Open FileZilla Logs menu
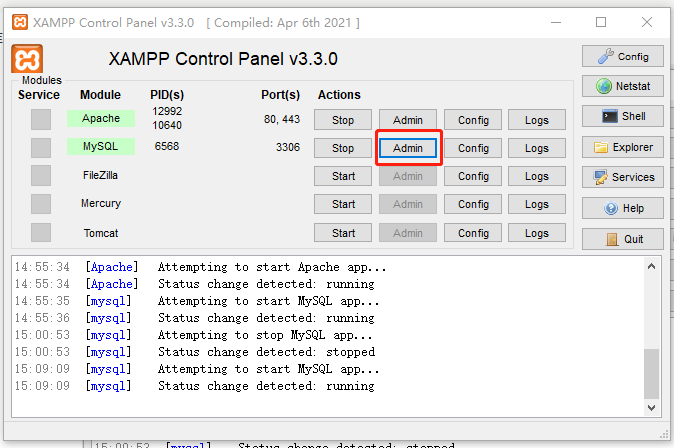The height and width of the screenshot is (448, 674). pyautogui.click(x=537, y=176)
